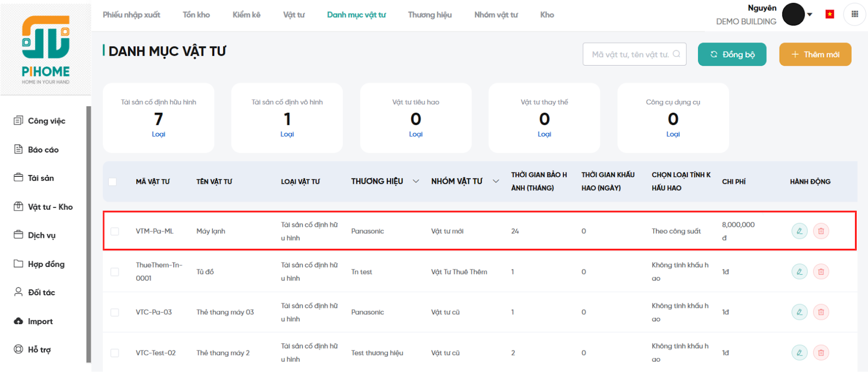
Task: Click the PiHome logo
Action: 46,50
